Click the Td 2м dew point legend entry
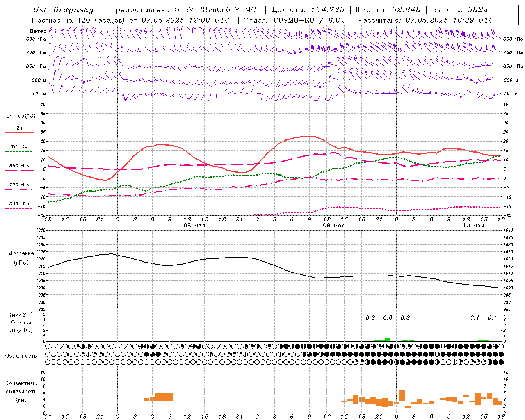 pos(19,147)
